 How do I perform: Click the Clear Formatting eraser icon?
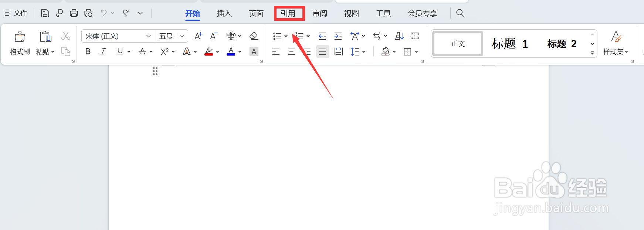254,36
